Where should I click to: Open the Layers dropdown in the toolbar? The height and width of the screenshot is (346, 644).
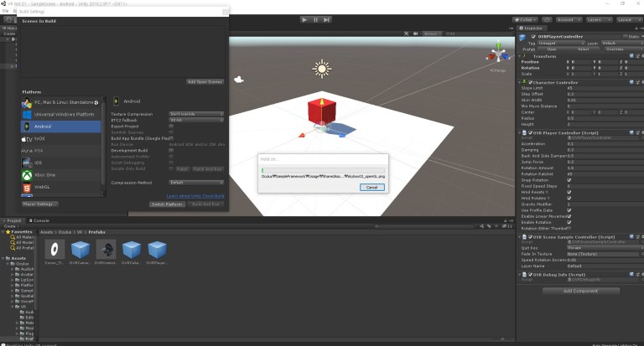(x=597, y=18)
